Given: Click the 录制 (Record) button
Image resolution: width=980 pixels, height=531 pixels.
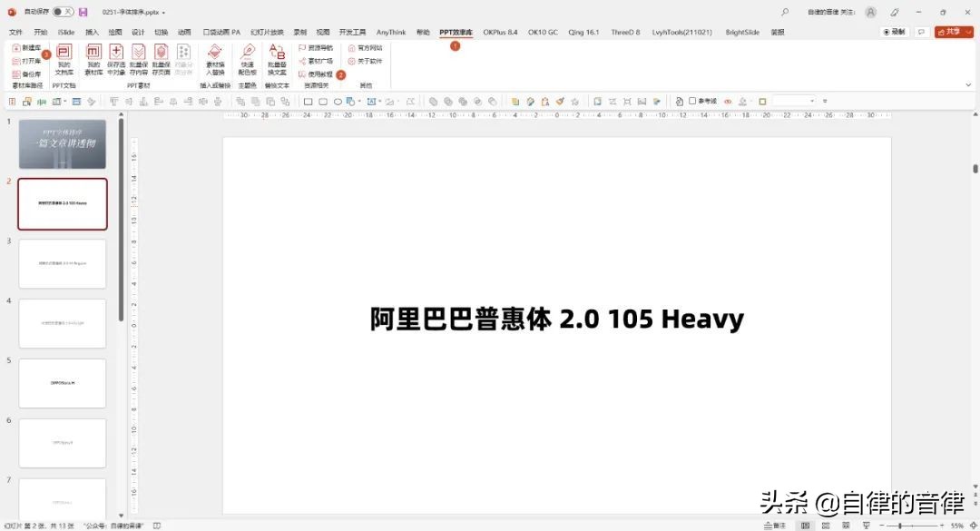Looking at the screenshot, I should tap(895, 32).
